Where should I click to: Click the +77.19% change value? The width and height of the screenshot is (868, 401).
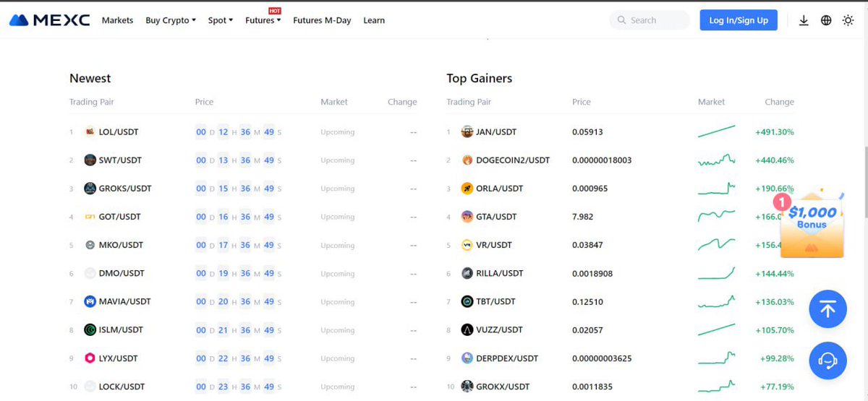click(x=778, y=387)
